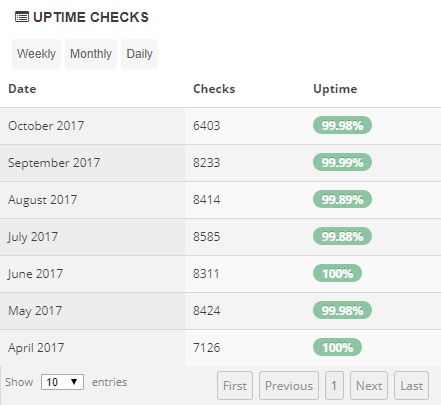Select the Monthly tab
The image size is (441, 405).
(x=91, y=54)
